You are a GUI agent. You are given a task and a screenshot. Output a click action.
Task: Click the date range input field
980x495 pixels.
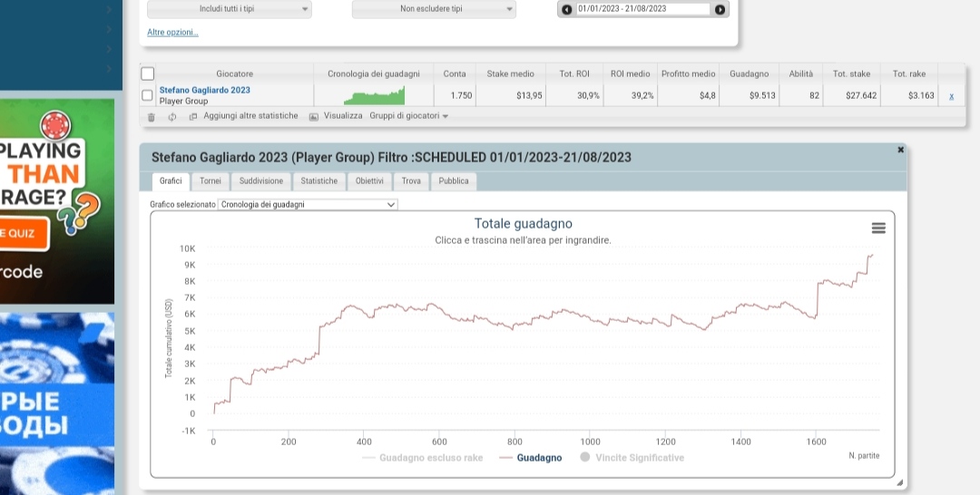643,9
